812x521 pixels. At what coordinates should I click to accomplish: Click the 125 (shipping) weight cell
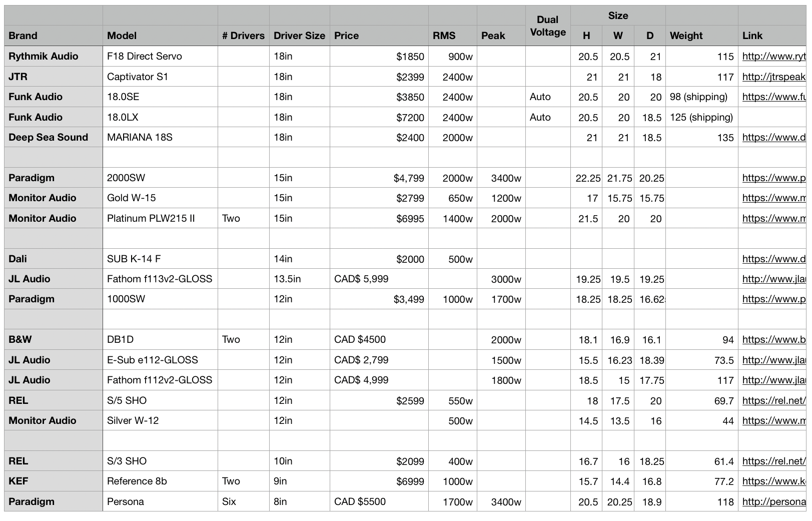point(701,117)
